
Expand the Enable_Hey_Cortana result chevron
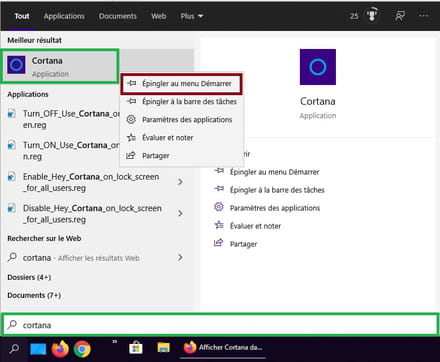click(x=180, y=182)
